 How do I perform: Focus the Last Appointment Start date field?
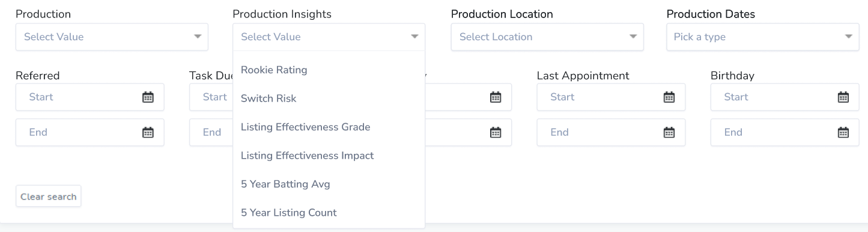(611, 97)
